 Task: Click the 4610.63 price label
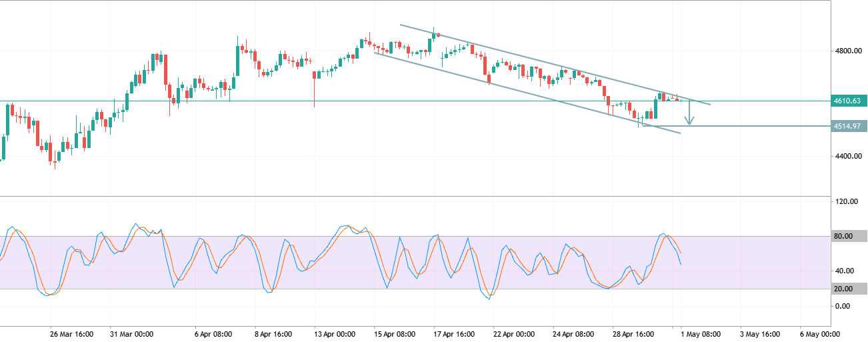click(x=849, y=101)
